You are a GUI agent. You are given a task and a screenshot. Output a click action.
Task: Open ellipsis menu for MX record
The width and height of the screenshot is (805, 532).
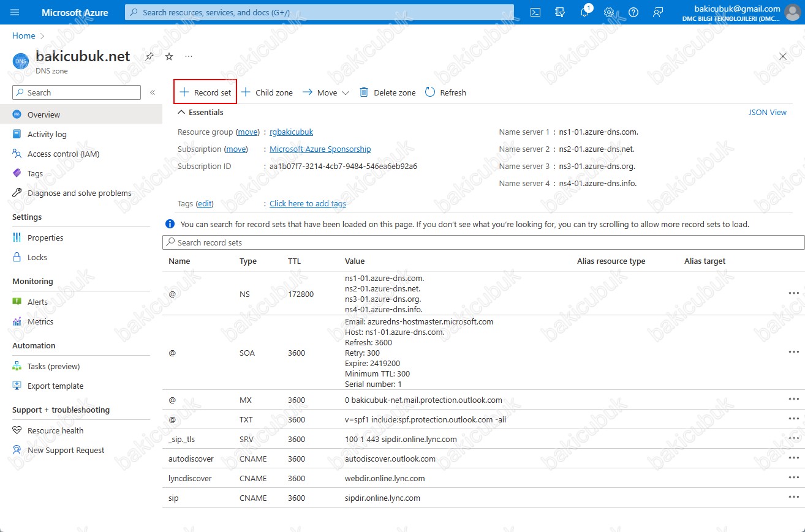click(x=794, y=399)
